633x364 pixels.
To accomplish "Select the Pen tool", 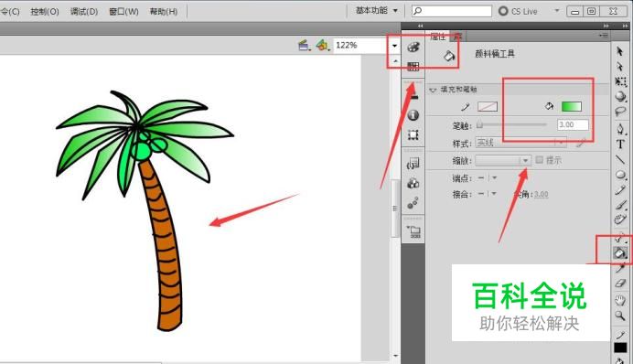I will pyautogui.click(x=620, y=129).
